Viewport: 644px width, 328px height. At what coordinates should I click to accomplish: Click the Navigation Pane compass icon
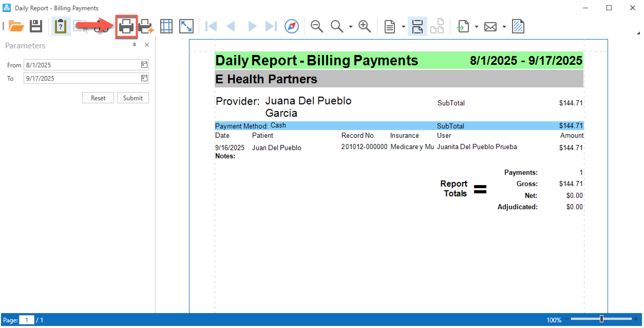(291, 26)
